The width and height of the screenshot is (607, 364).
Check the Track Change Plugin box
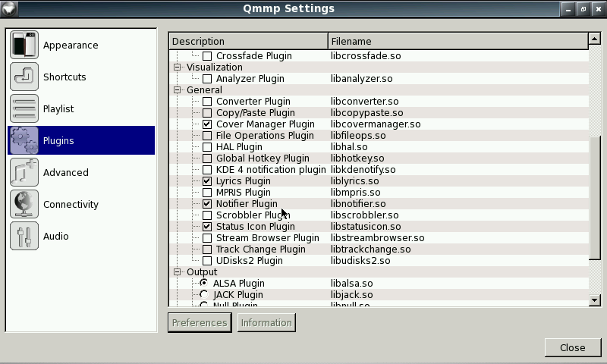coord(207,249)
